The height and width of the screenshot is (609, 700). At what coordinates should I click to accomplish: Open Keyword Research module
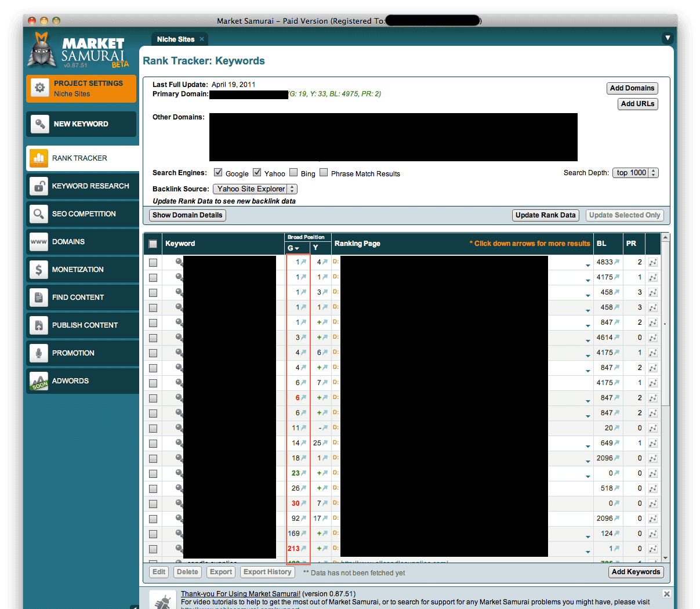(82, 186)
